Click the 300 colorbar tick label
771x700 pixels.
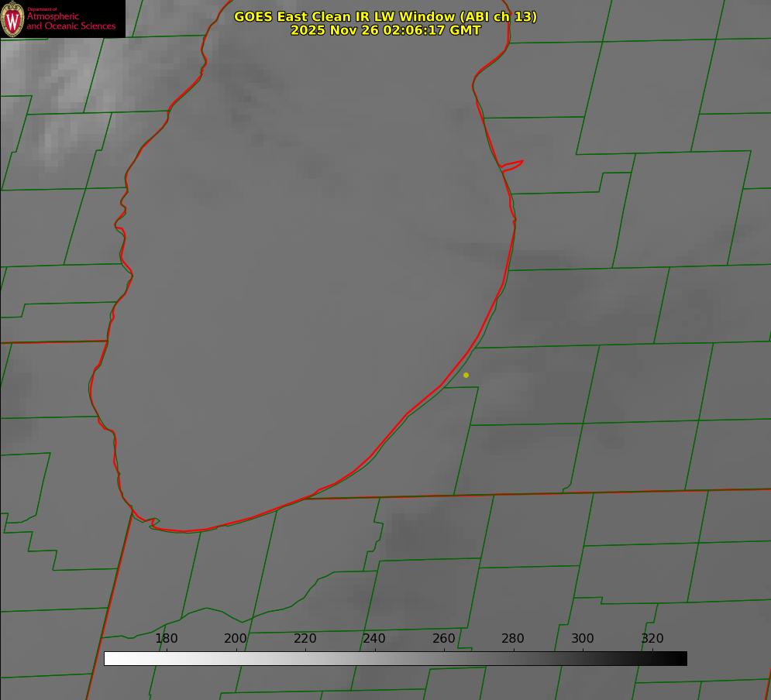582,638
